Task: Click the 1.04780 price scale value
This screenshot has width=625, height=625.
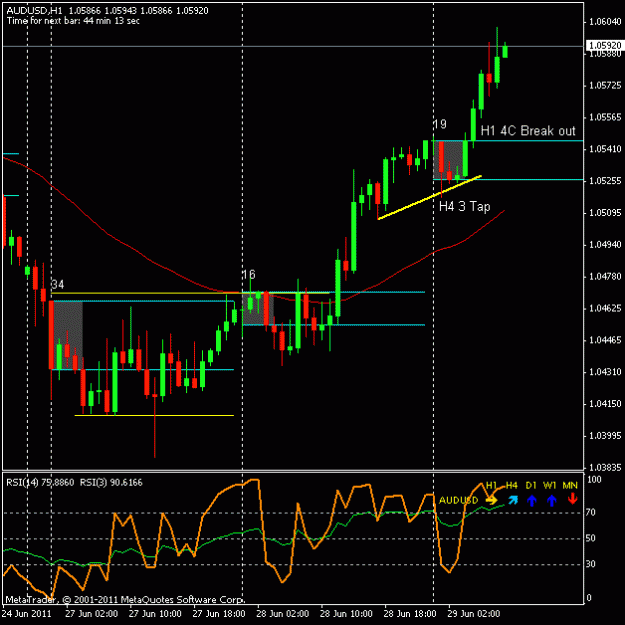Action: pyautogui.click(x=605, y=277)
